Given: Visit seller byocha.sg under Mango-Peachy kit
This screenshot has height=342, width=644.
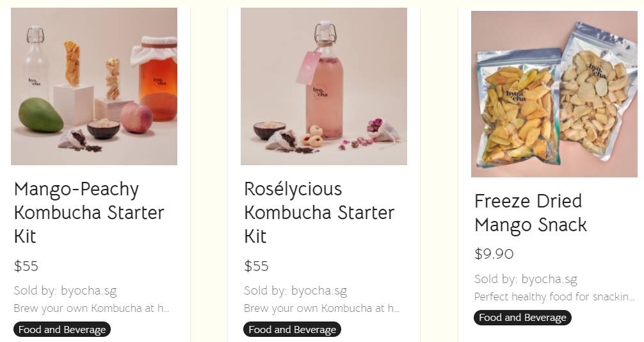Looking at the screenshot, I should click(x=88, y=290).
